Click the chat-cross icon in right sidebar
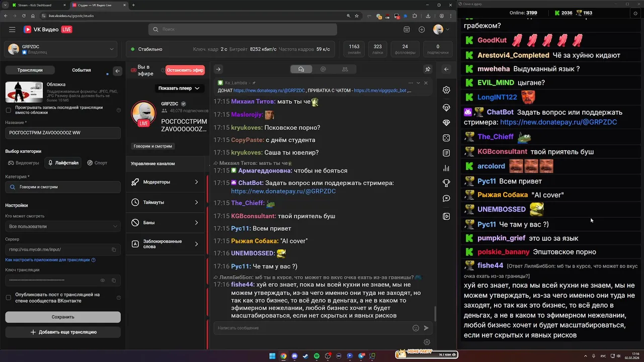The height and width of the screenshot is (362, 644). pyautogui.click(x=446, y=199)
